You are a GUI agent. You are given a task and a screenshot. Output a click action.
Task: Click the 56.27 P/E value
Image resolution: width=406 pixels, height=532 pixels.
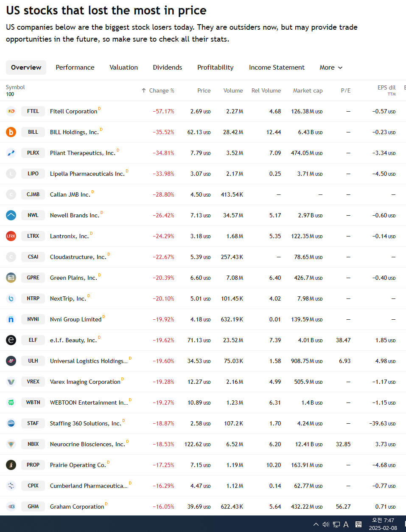point(343,507)
